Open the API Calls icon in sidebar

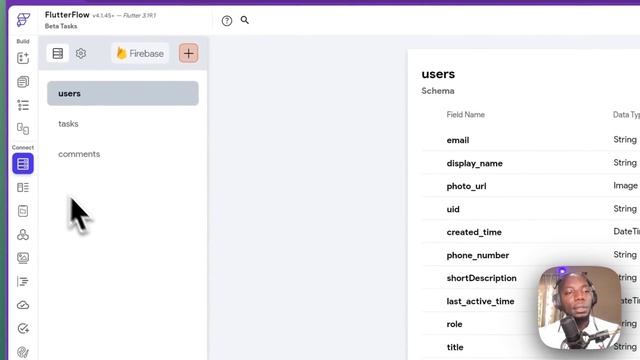click(x=23, y=235)
